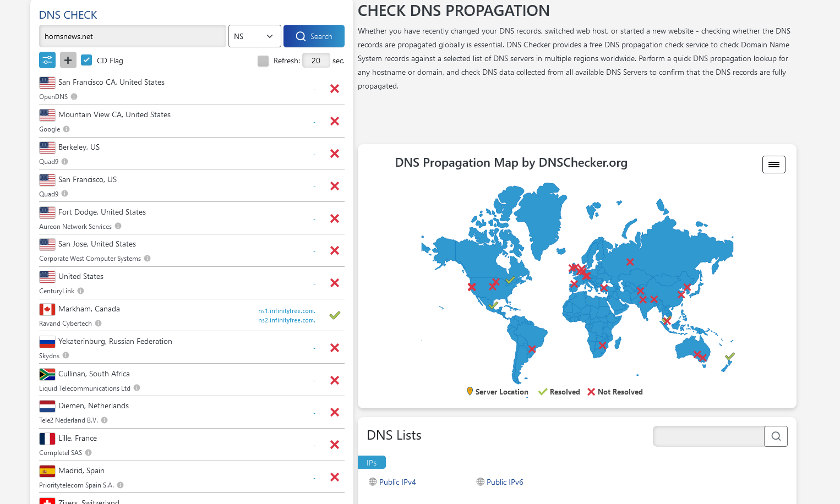Click the plus add-server button
Image resolution: width=840 pixels, height=504 pixels.
coord(68,60)
